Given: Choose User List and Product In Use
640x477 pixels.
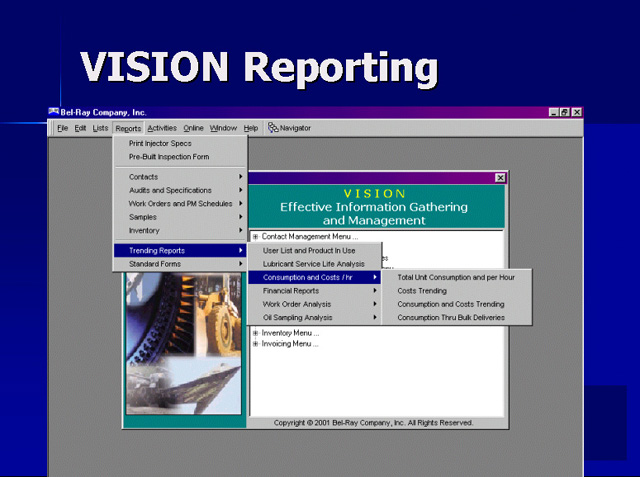Looking at the screenshot, I should 315,251.
